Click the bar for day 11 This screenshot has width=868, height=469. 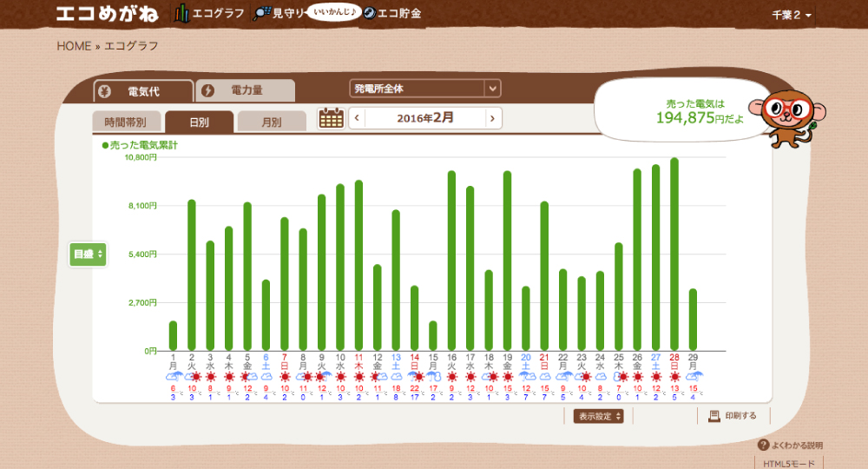358,265
